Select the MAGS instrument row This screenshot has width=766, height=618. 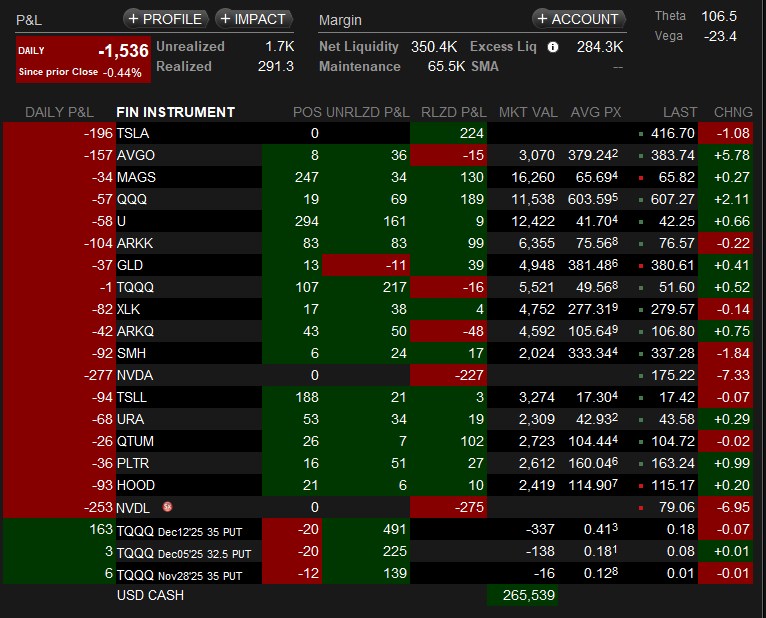378,177
